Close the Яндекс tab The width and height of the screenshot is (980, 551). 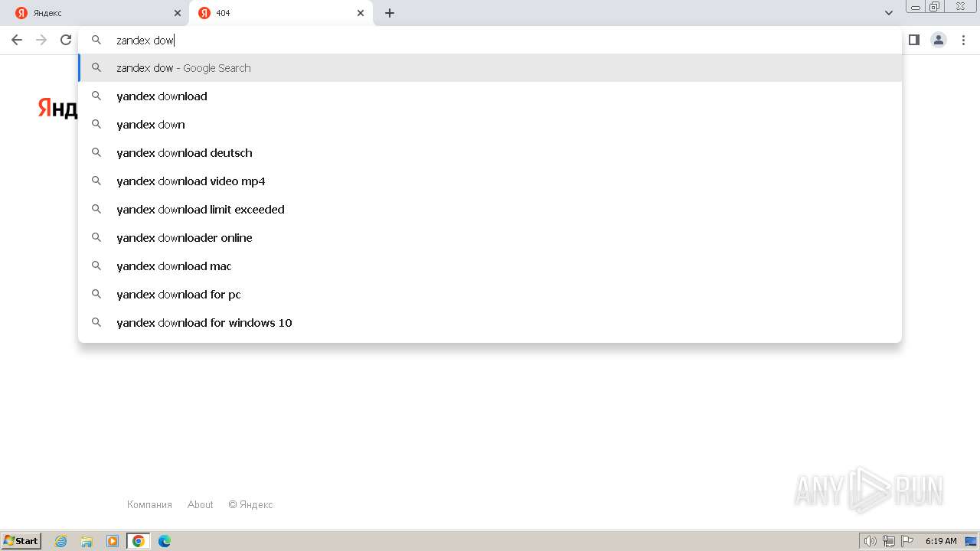178,13
